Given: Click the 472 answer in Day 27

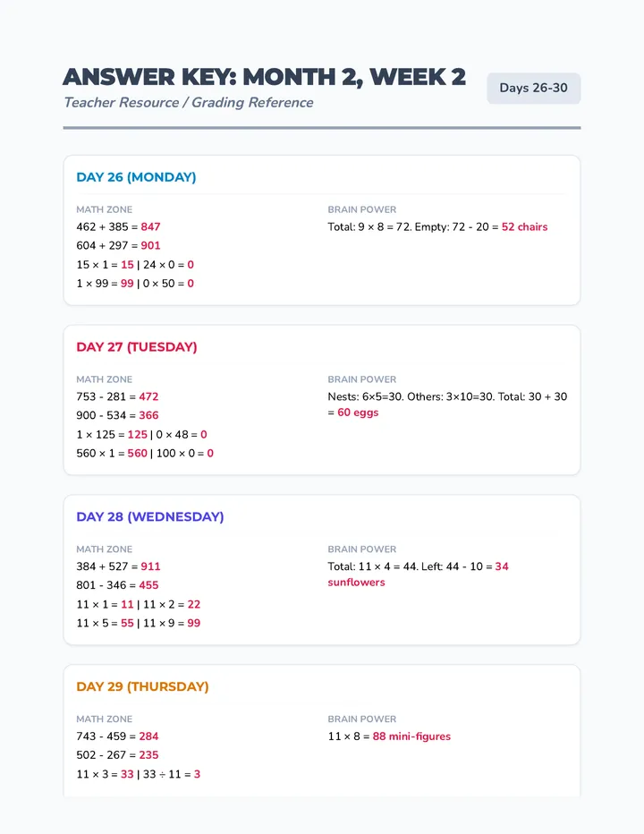Looking at the screenshot, I should [x=148, y=396].
